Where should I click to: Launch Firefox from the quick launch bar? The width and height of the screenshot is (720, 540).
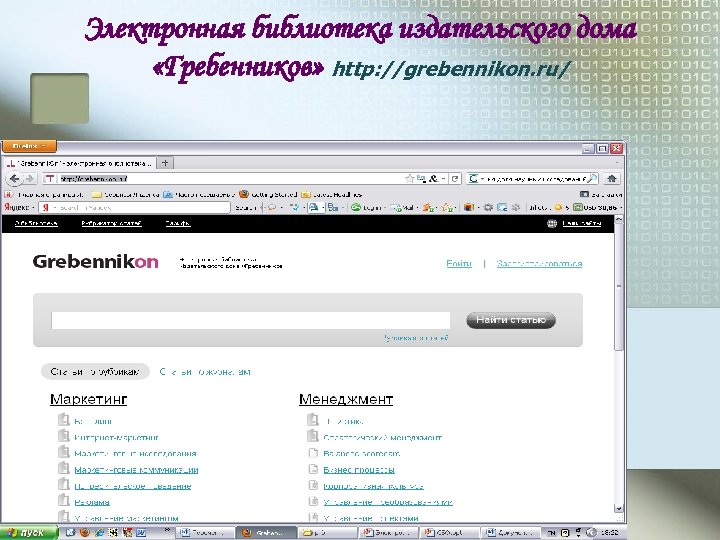click(84, 533)
